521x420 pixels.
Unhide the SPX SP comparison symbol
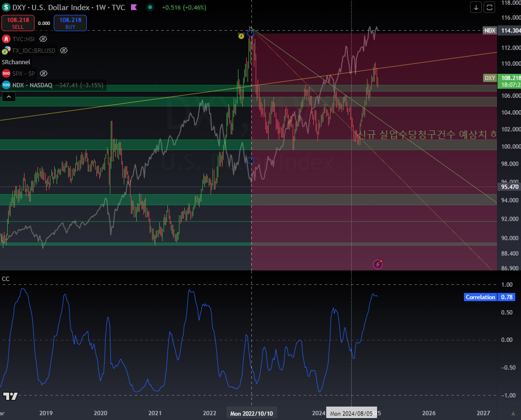click(44, 73)
